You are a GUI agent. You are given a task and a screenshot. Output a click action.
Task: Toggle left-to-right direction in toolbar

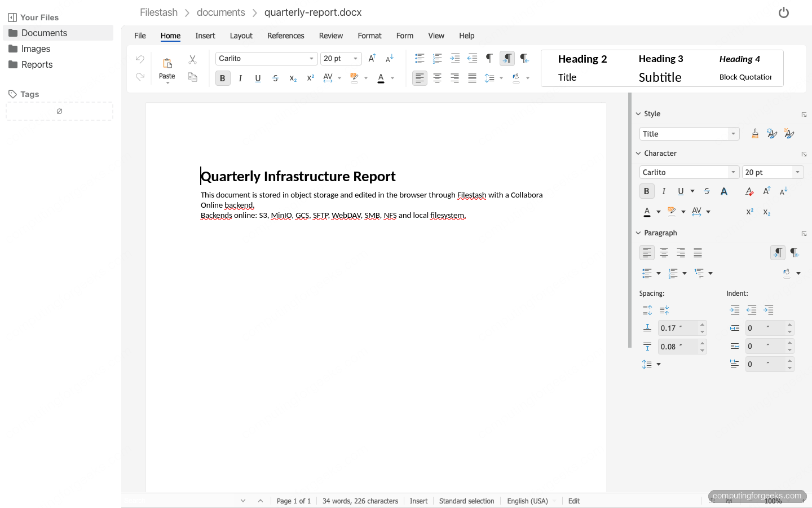click(x=507, y=58)
